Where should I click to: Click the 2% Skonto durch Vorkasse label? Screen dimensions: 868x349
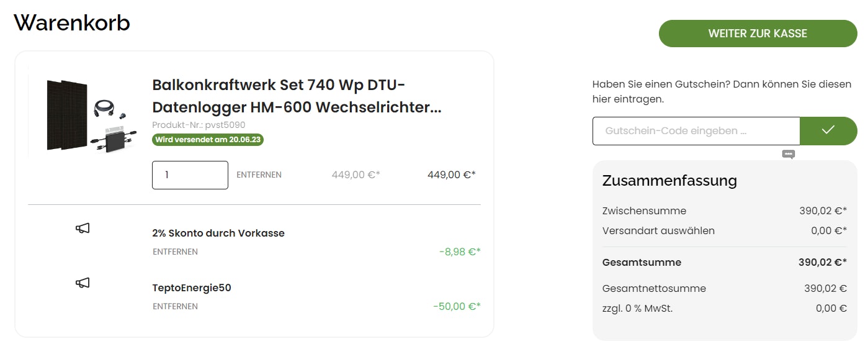coord(218,233)
